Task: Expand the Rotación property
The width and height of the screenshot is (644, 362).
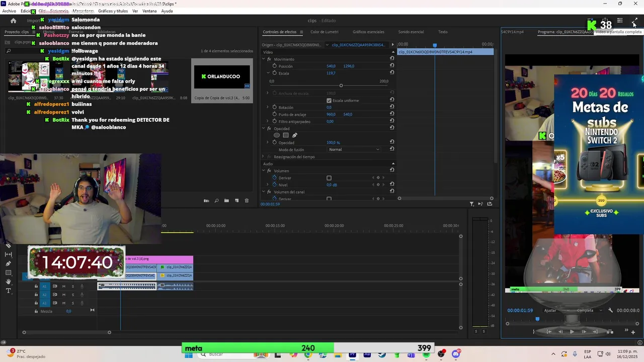Action: 268,107
